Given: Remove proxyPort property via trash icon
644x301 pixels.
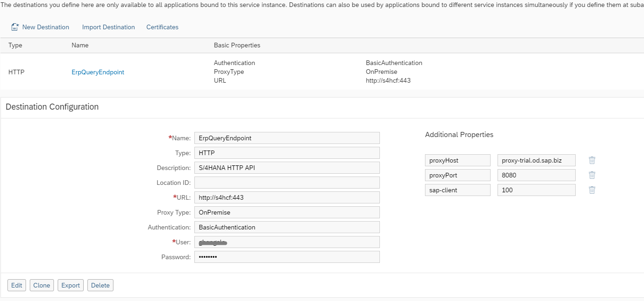Looking at the screenshot, I should point(592,175).
